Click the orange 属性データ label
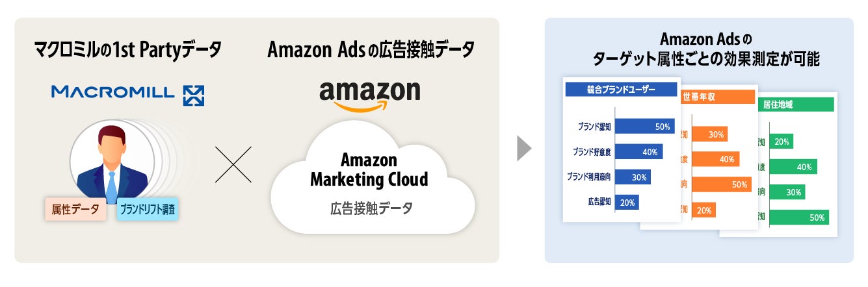 [x=75, y=209]
